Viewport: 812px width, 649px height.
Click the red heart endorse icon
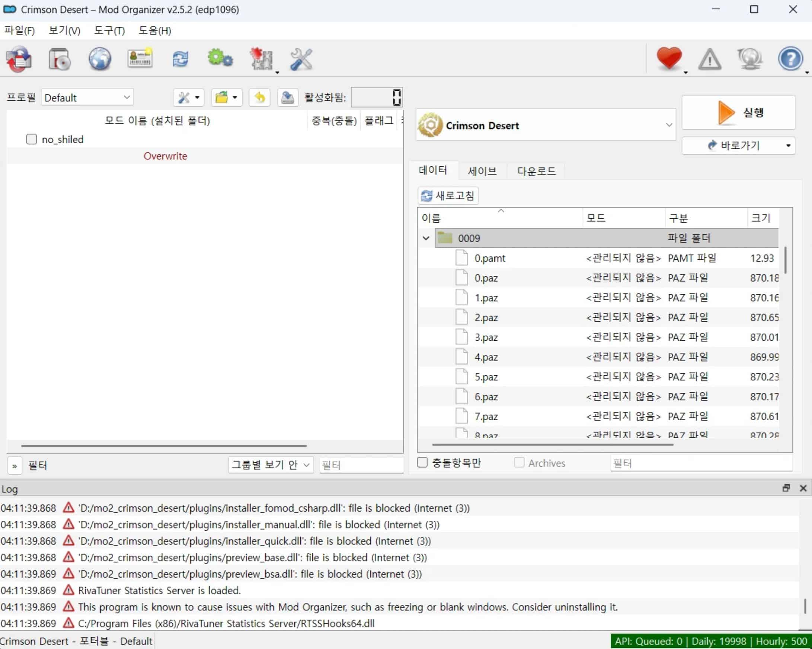[x=669, y=58]
